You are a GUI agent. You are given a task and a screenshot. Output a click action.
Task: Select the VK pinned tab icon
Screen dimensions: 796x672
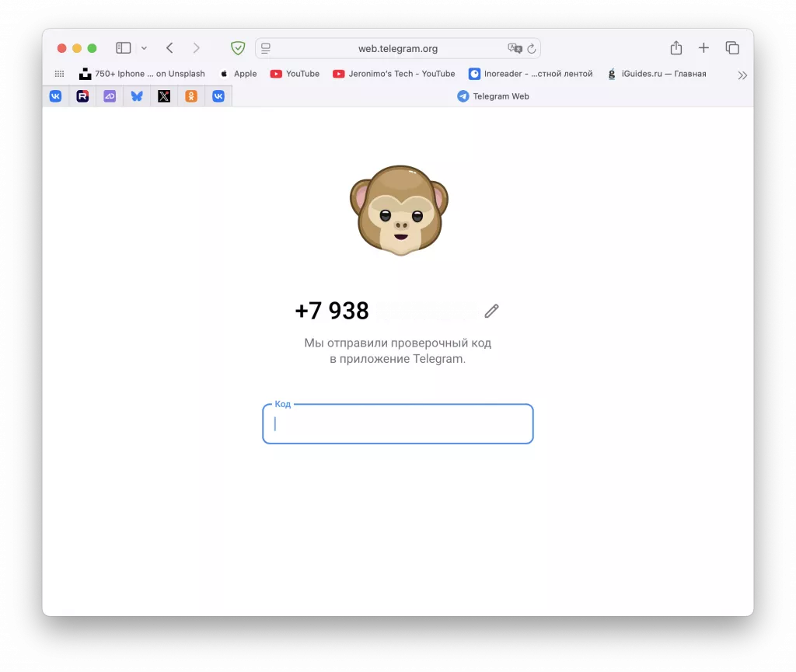(55, 96)
